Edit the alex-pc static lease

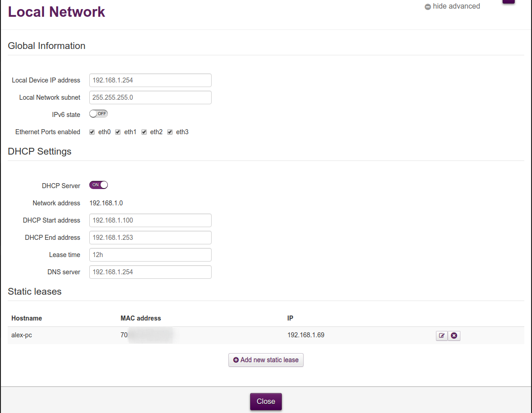tap(441, 335)
